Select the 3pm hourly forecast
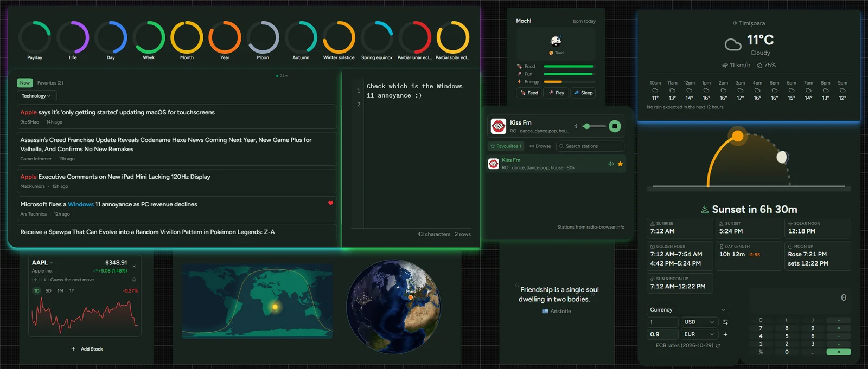The height and width of the screenshot is (369, 868). coord(740,90)
